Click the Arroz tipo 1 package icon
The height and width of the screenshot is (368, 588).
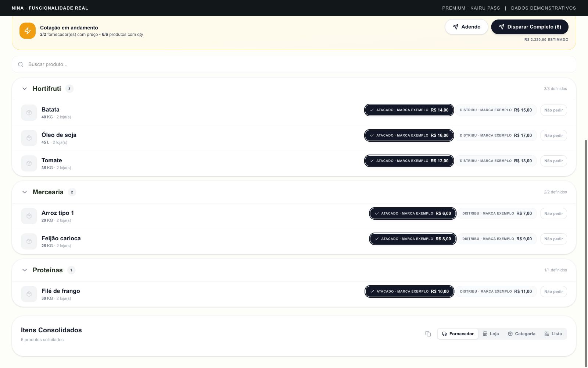point(29,216)
